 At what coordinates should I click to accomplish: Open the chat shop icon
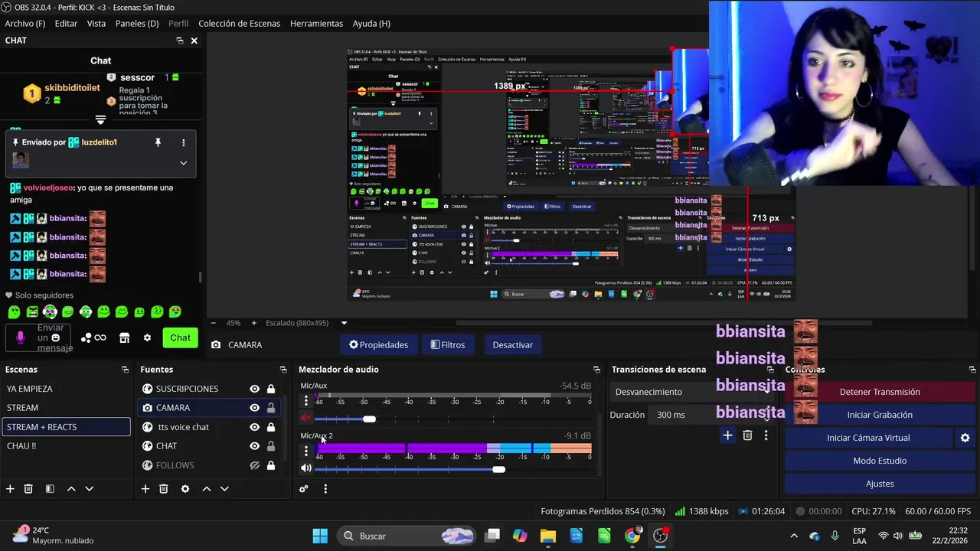pos(125,337)
